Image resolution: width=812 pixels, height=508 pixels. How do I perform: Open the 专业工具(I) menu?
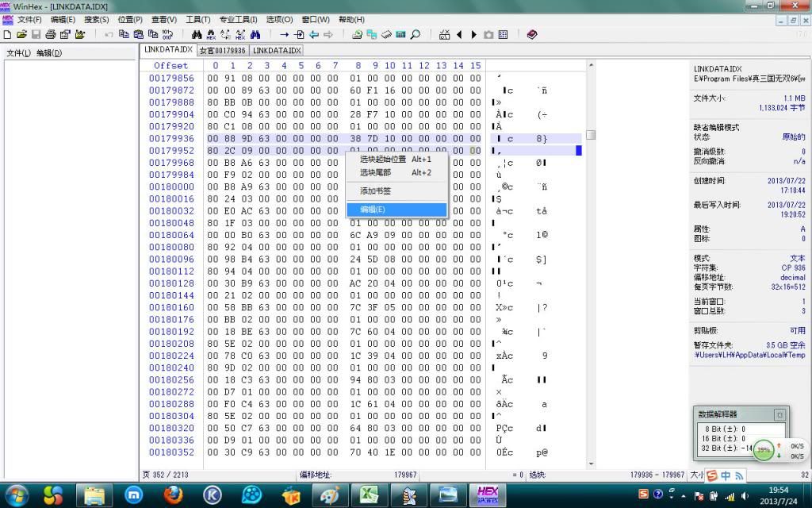click(x=238, y=19)
